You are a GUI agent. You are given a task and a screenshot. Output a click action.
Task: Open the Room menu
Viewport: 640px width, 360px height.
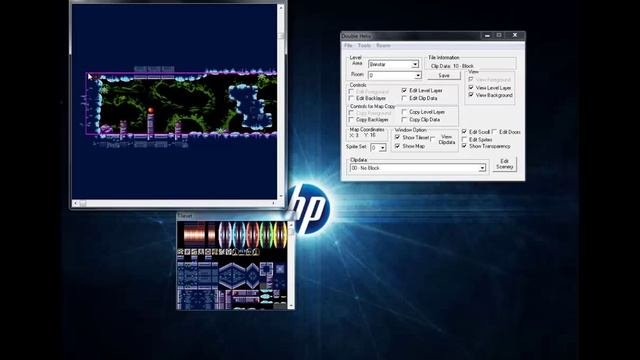tap(383, 46)
